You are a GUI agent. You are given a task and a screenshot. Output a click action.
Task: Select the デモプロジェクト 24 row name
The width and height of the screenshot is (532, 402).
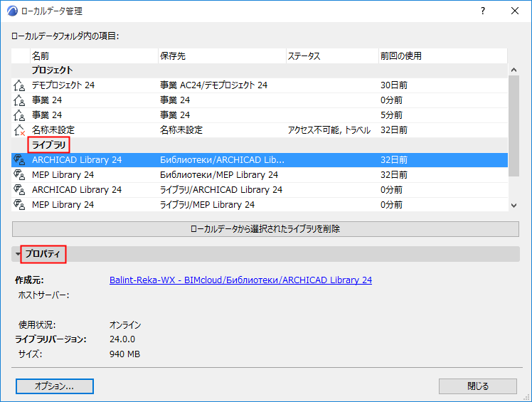click(x=63, y=85)
